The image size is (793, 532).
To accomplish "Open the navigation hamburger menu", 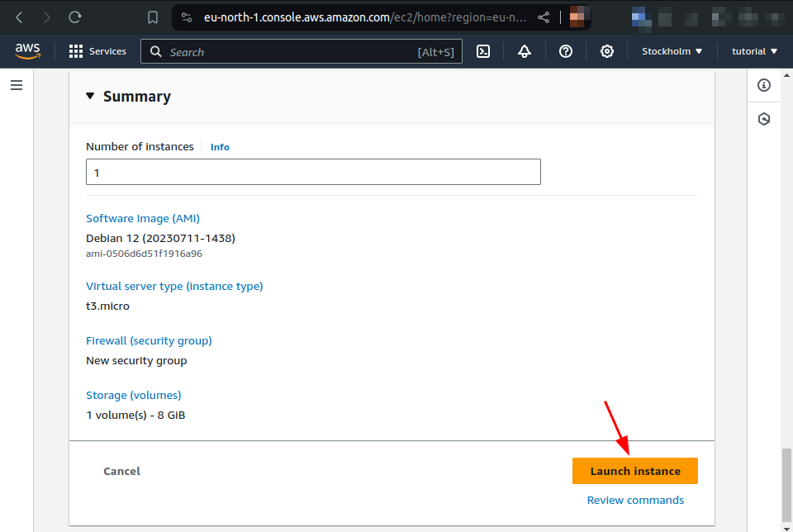I will (x=17, y=83).
